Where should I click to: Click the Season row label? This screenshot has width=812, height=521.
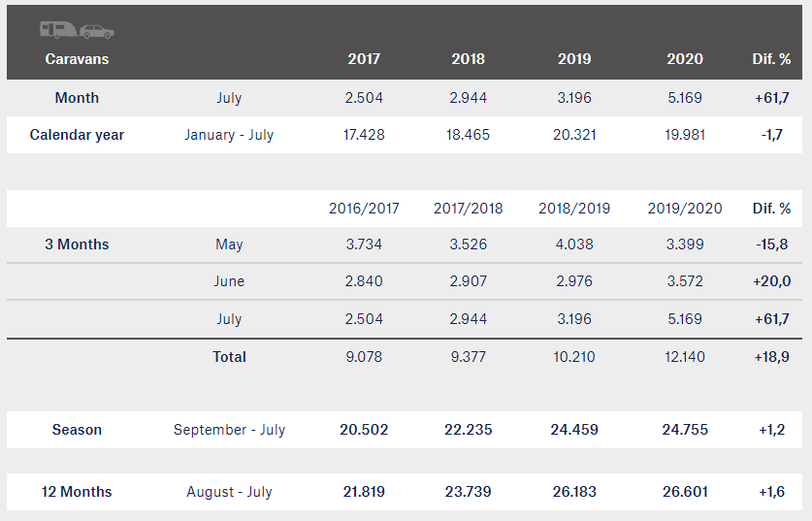(x=77, y=430)
